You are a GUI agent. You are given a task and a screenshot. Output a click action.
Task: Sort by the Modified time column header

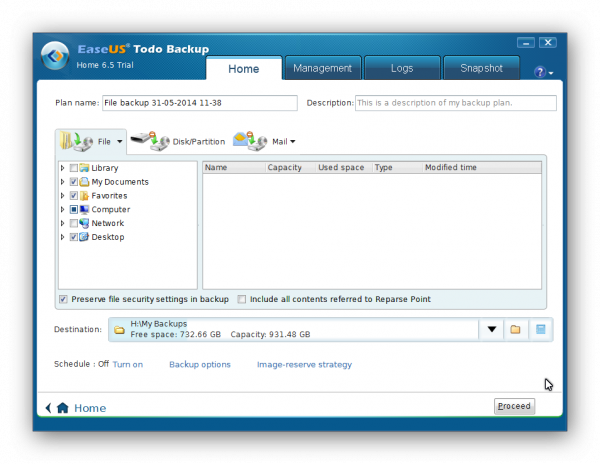pyautogui.click(x=482, y=167)
